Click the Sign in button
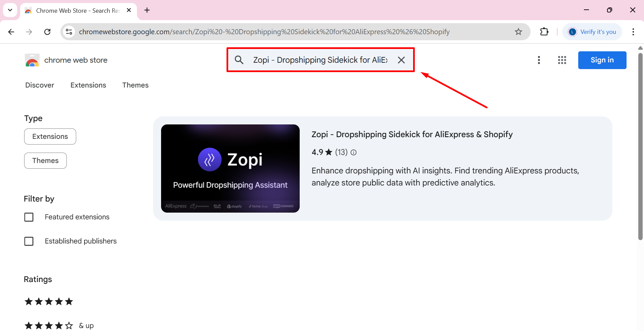The width and height of the screenshot is (644, 331). (602, 60)
